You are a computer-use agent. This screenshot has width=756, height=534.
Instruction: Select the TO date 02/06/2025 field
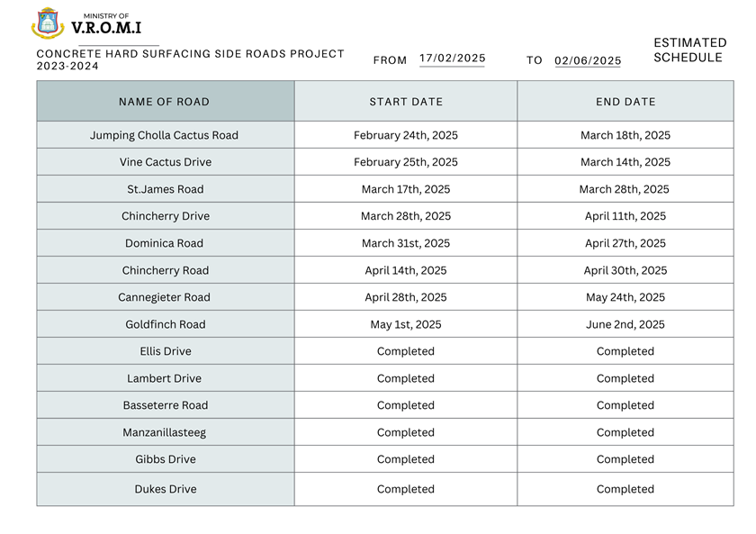coord(588,60)
